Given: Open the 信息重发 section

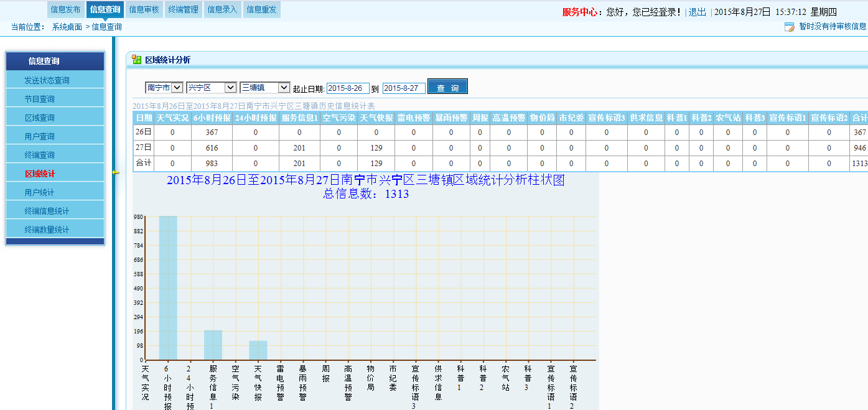Looking at the screenshot, I should [x=261, y=9].
